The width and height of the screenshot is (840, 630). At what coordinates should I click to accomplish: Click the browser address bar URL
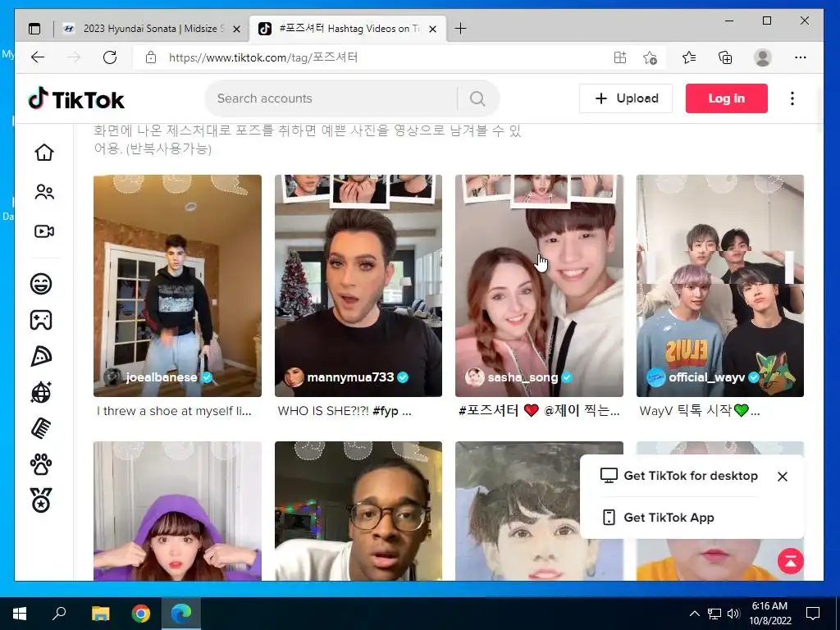pyautogui.click(x=263, y=57)
